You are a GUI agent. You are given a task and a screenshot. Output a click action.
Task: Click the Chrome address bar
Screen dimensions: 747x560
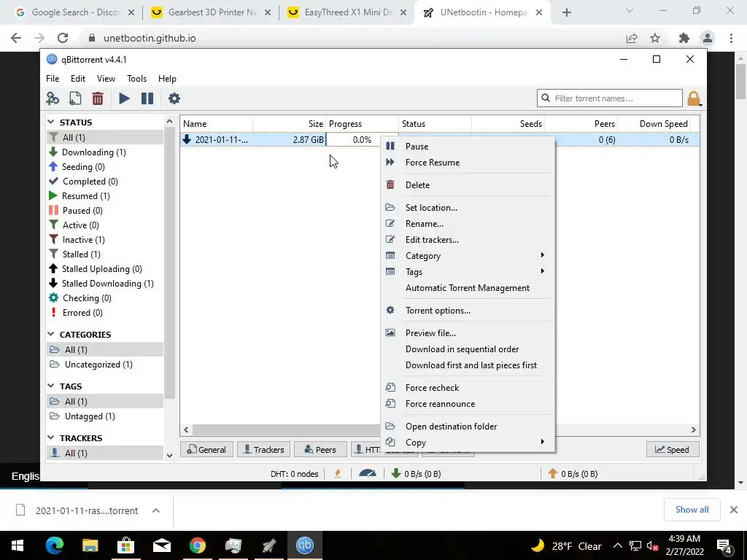352,38
